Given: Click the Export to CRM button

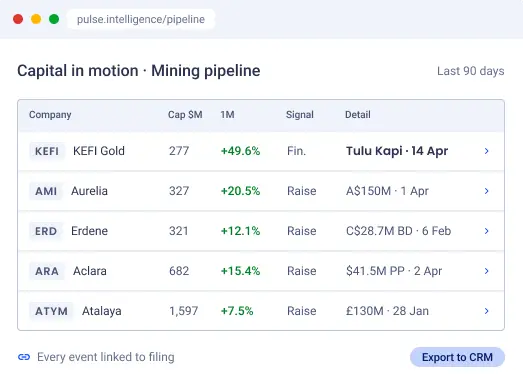Looking at the screenshot, I should [x=457, y=357].
